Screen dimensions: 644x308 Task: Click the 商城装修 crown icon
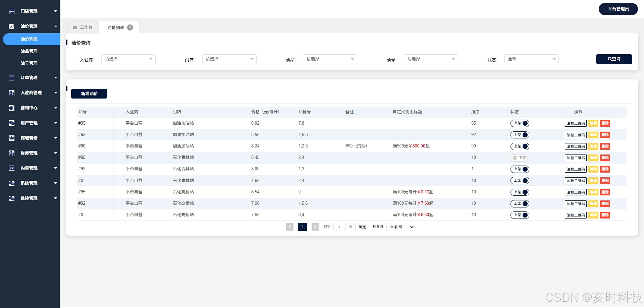coord(12,138)
